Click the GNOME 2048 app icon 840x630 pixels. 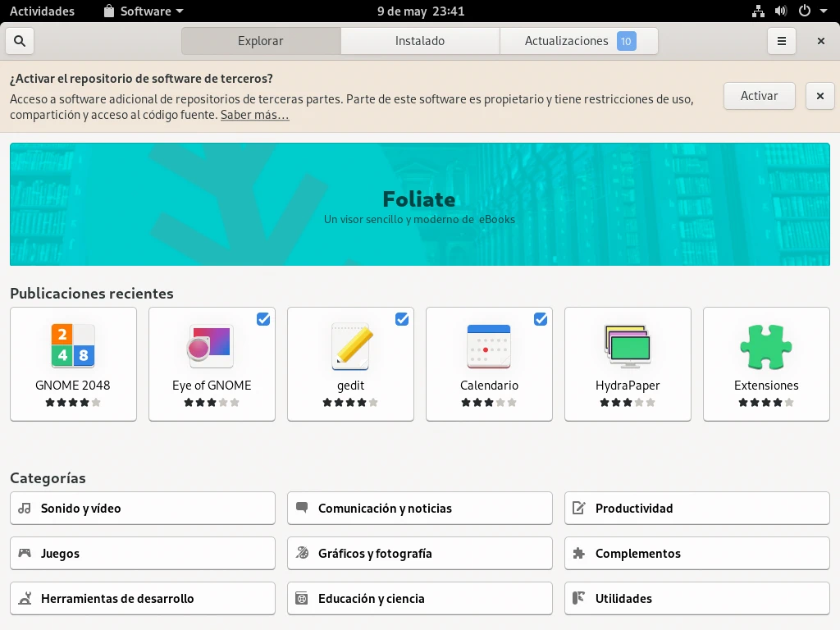pyautogui.click(x=73, y=345)
